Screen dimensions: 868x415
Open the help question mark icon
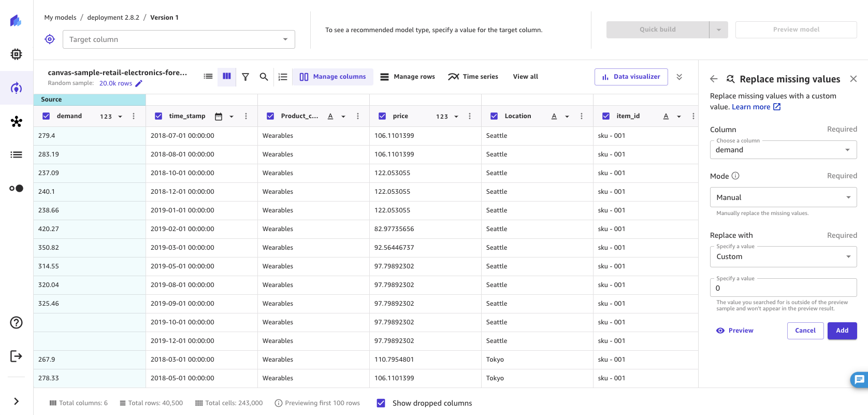click(17, 323)
